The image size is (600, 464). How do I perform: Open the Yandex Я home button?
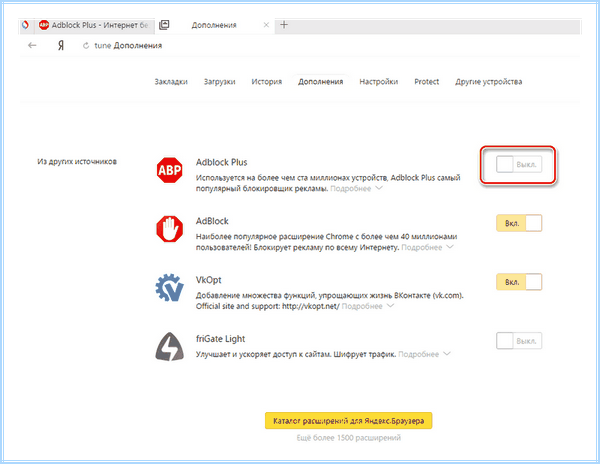point(61,46)
